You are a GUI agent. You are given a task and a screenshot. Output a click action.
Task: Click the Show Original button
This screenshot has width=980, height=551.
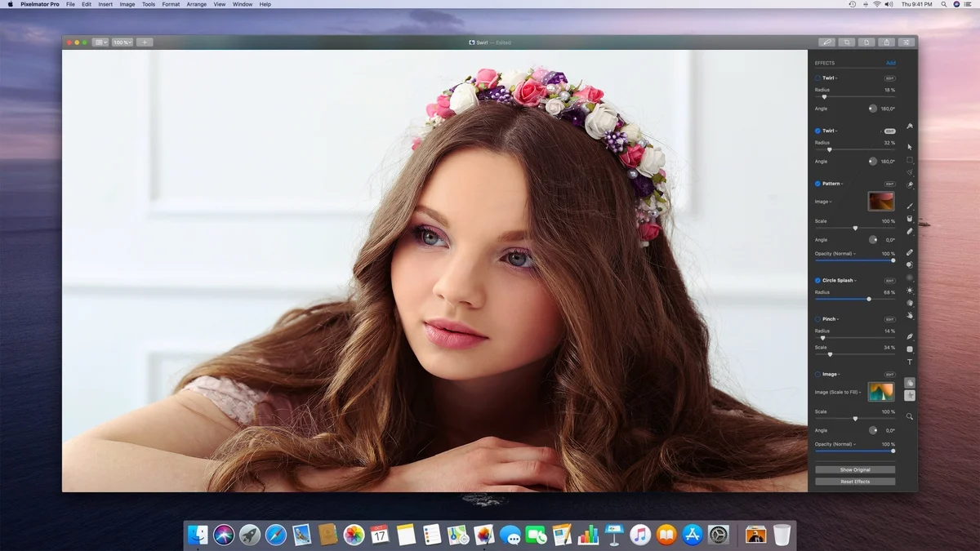855,470
